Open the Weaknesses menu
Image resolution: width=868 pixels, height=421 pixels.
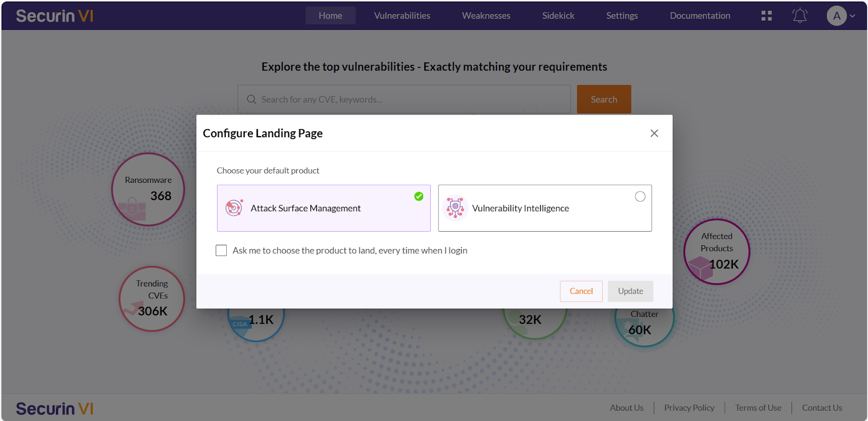coord(486,16)
